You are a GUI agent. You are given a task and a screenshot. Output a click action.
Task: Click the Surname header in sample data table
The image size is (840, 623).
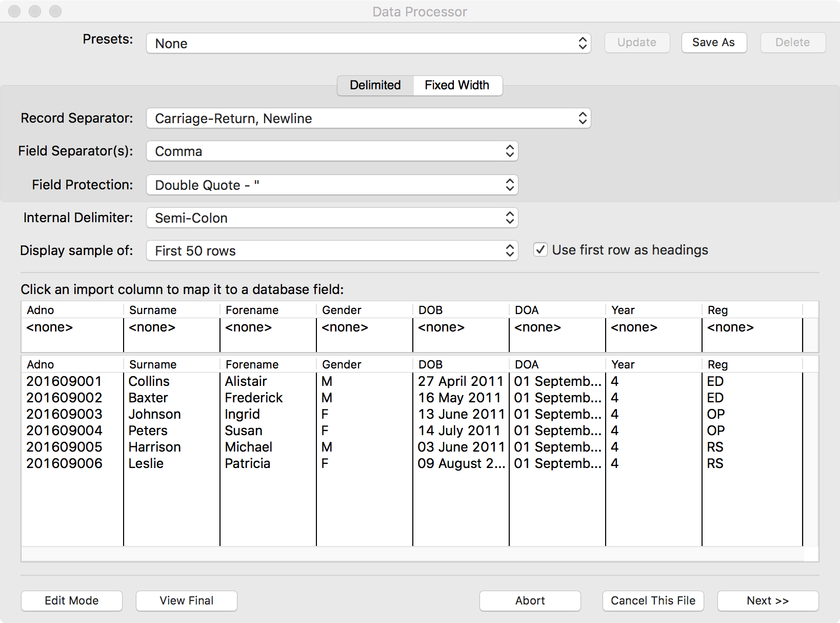(172, 364)
